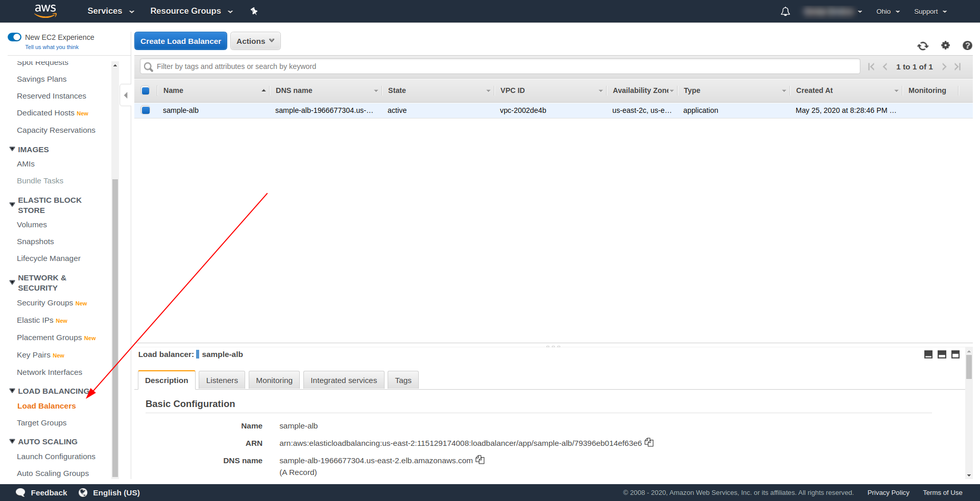Collapse the IMAGES sidebar section
Image resolution: width=980 pixels, height=501 pixels.
pos(12,149)
